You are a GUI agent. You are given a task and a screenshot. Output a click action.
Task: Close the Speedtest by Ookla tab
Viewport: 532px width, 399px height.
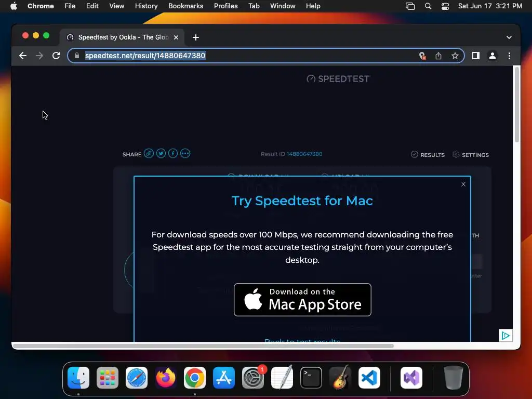[176, 37]
